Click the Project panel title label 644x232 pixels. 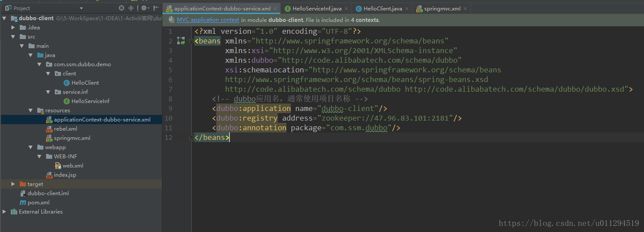coord(22,8)
